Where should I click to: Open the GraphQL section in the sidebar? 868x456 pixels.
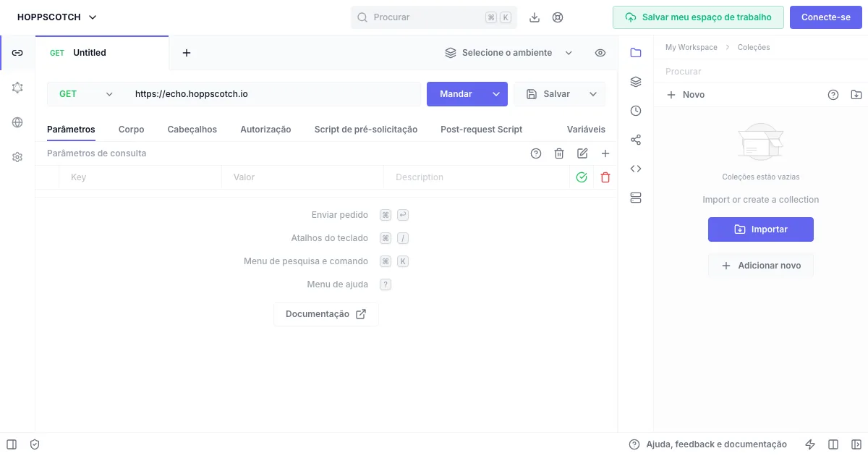(17, 88)
